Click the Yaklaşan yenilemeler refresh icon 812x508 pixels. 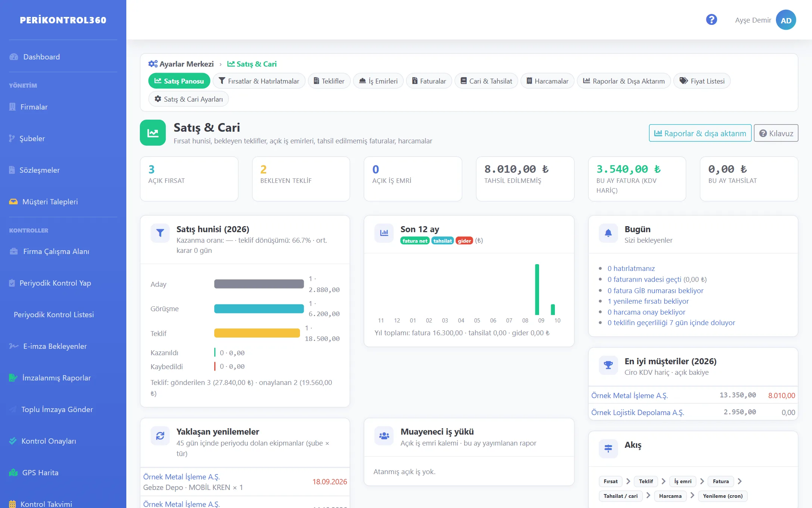160,436
